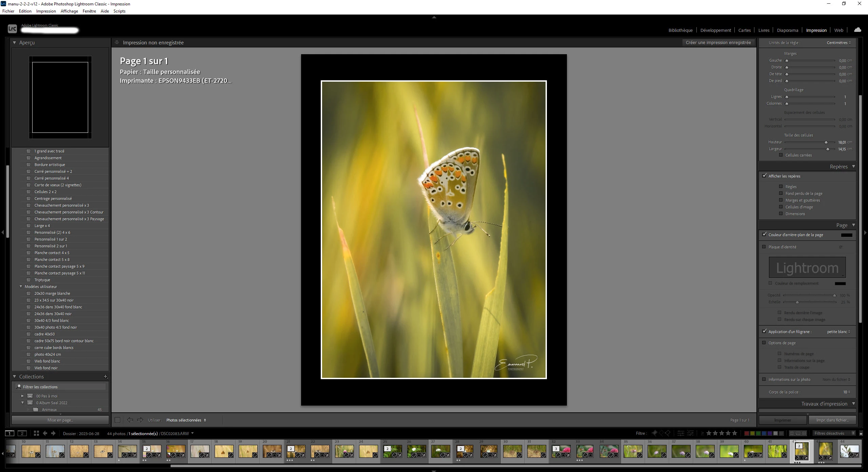Switch to the Développement module
The image size is (868, 472).
(715, 30)
